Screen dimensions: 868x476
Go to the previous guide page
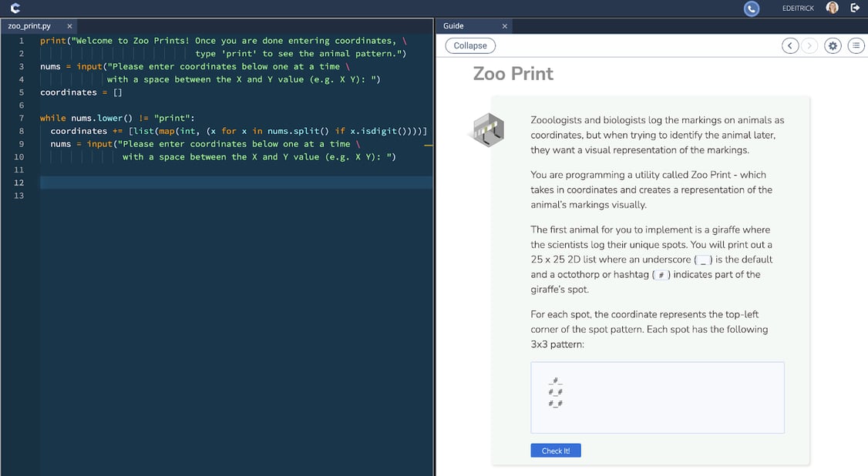(789, 45)
